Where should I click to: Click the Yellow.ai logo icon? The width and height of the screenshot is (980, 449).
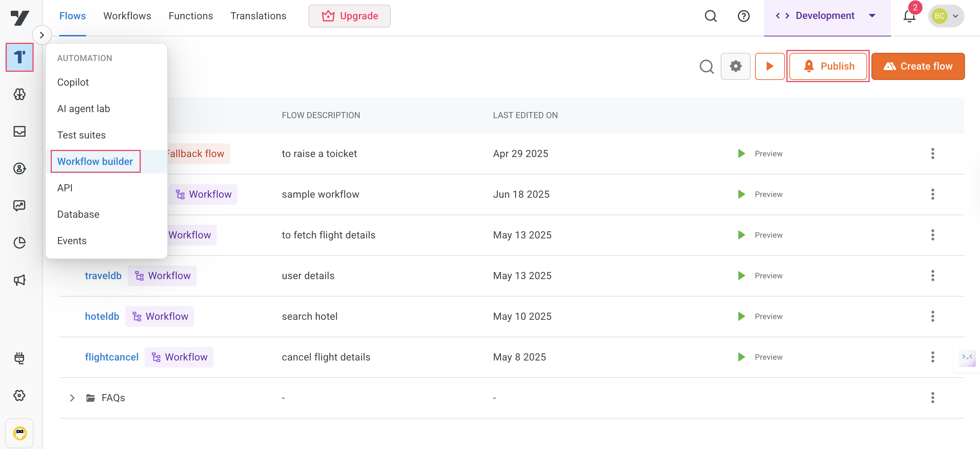20,17
